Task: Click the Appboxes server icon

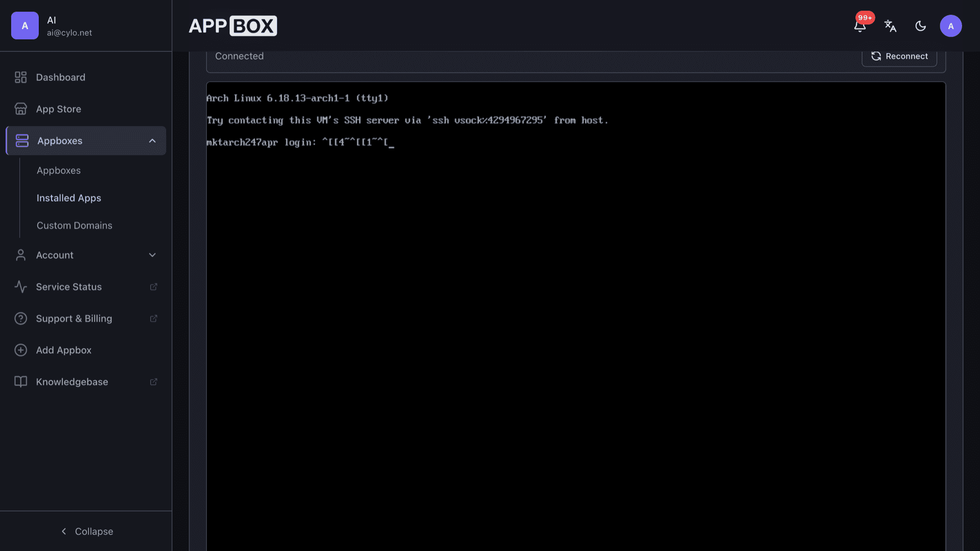Action: click(x=22, y=140)
